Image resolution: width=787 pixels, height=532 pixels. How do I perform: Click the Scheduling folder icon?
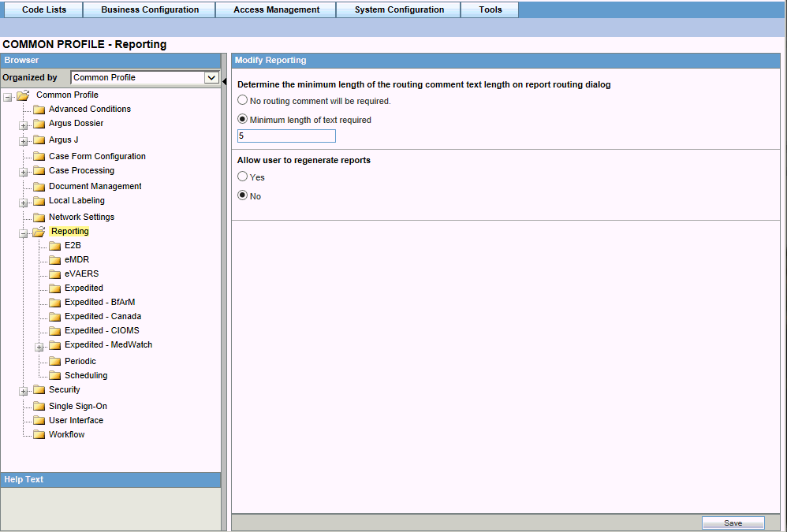(55, 376)
